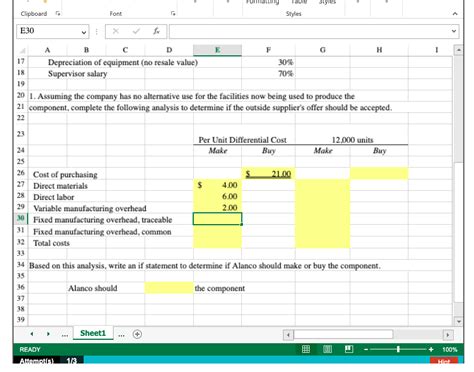Select cell E27 showing 4.00
Screen dimensions: 474x372
coord(217,185)
